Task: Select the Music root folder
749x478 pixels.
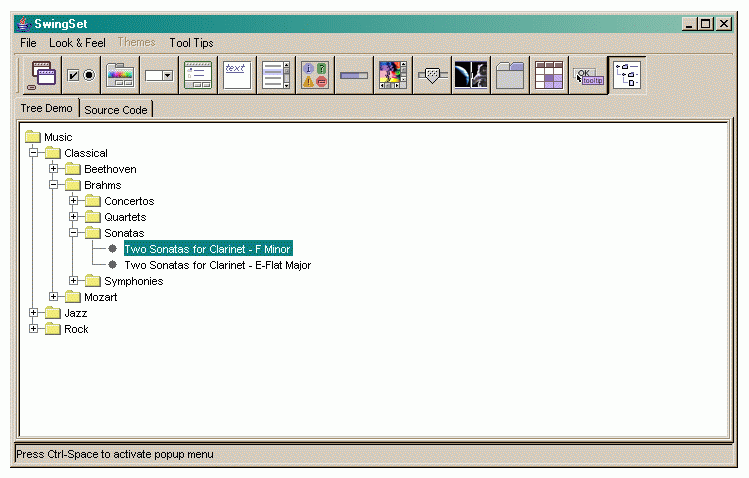Action: pos(58,137)
